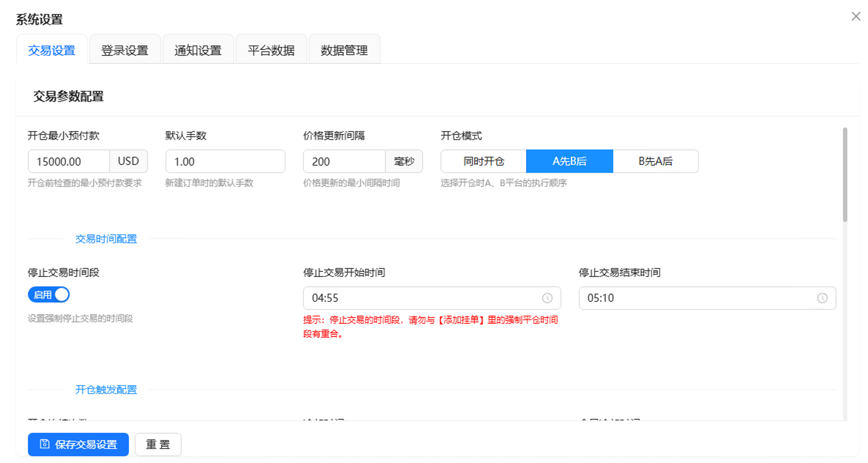
Task: Focus the 开仓最小预付款 input showing 15000.00
Action: 69,161
